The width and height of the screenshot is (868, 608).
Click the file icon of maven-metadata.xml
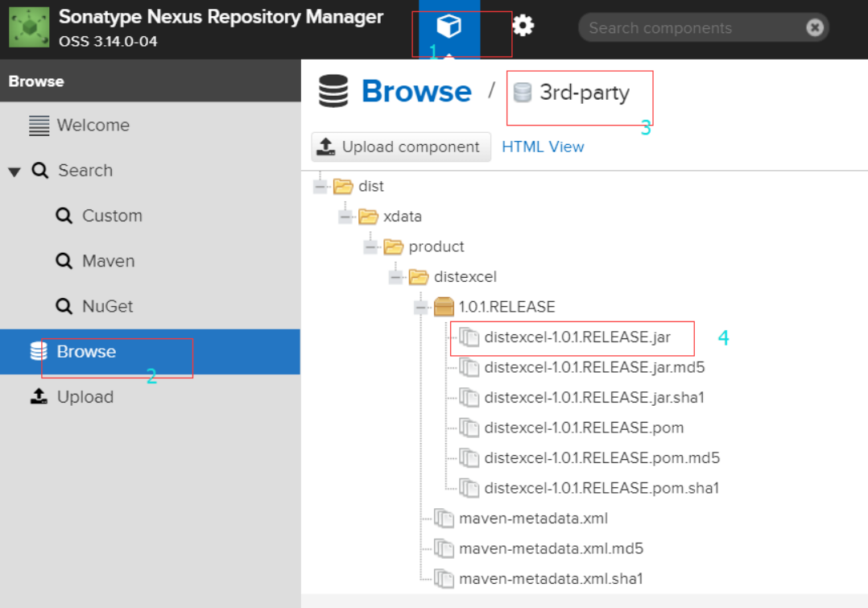[444, 519]
